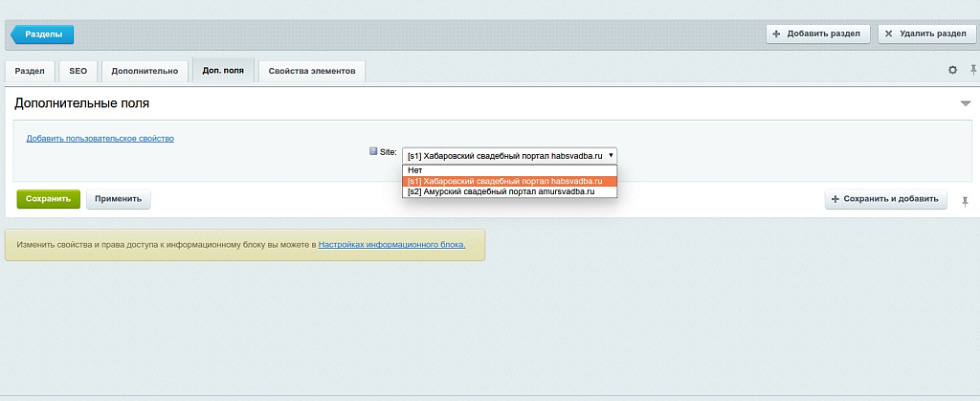This screenshot has width=980, height=401.
Task: Click the pin icon beside the gear
Action: pos(973,70)
